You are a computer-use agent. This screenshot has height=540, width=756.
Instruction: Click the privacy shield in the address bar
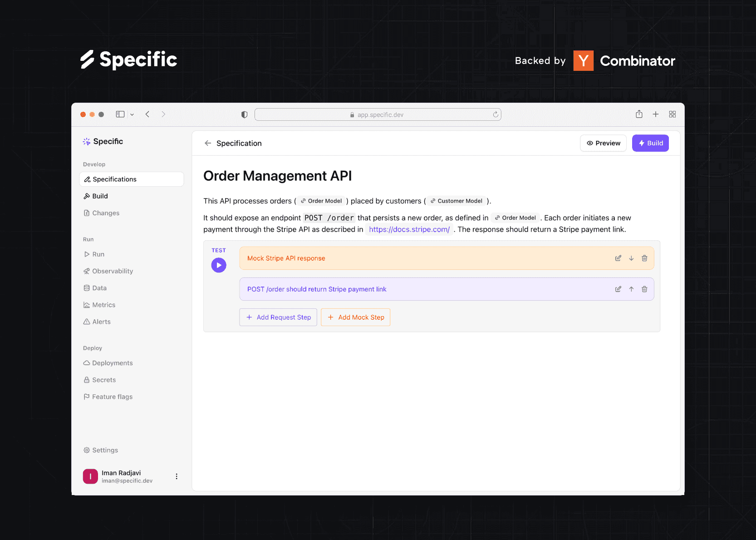point(244,114)
